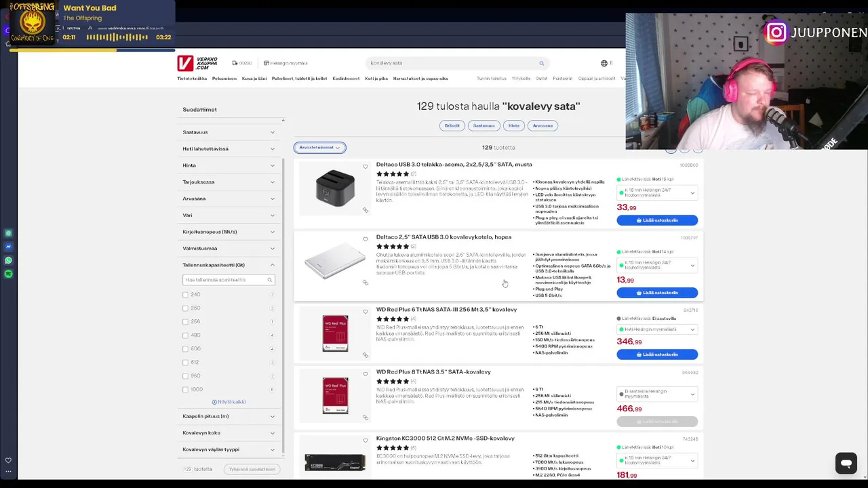Screen dimensions: 868x488
Task: Collapse the Tallennuskapasiteetti (Gt) filter
Action: click(229, 265)
